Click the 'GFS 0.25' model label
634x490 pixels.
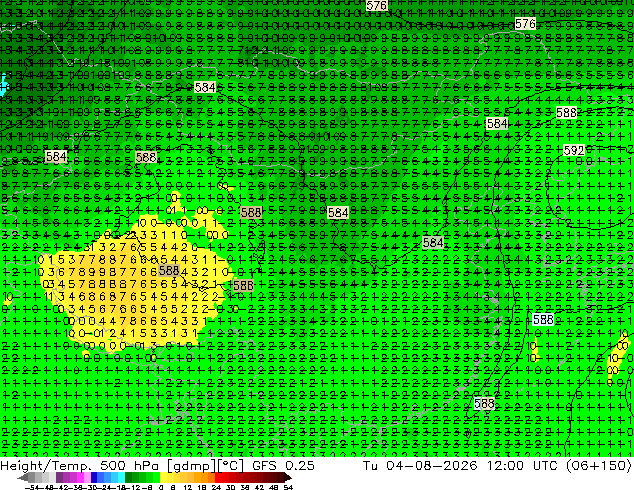283,466
